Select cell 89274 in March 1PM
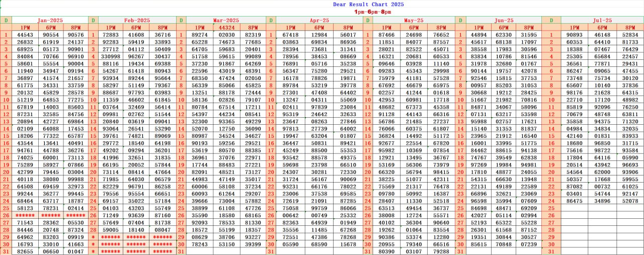644x255 pixels. (x=200, y=35)
